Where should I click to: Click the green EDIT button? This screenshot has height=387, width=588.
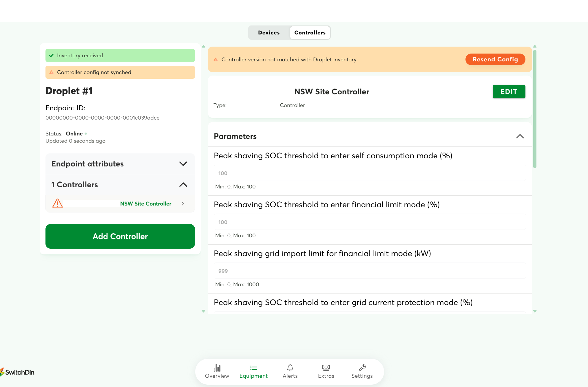(509, 92)
